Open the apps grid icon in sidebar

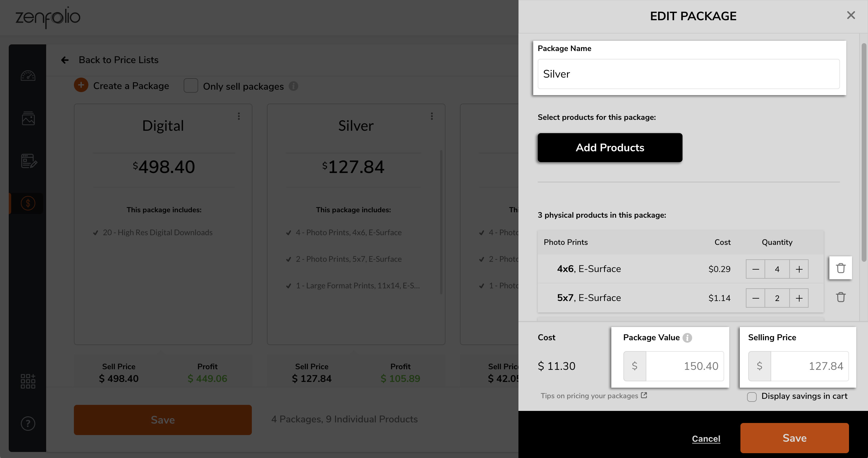pos(28,381)
